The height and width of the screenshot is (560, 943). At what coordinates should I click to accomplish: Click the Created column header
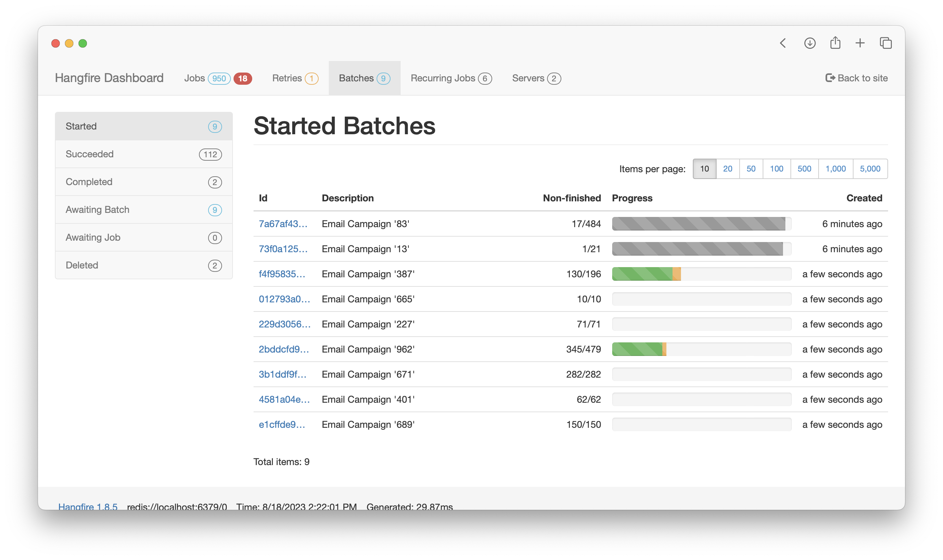pos(864,198)
